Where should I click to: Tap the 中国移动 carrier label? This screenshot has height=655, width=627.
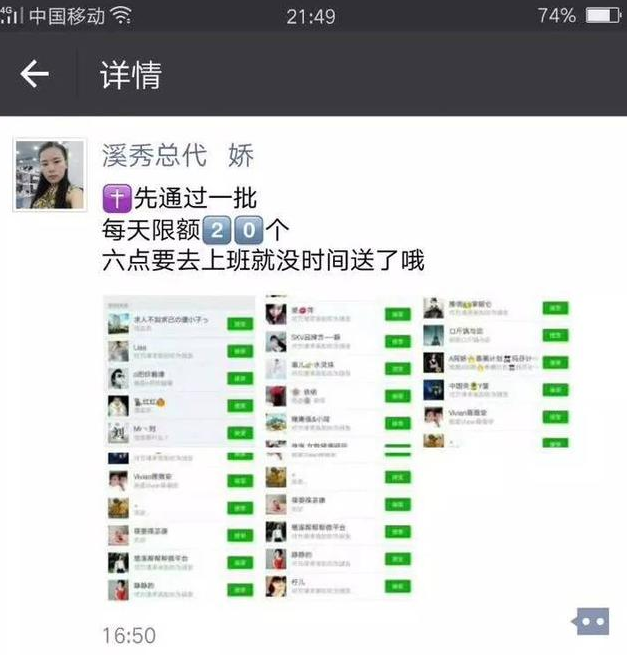tap(67, 16)
